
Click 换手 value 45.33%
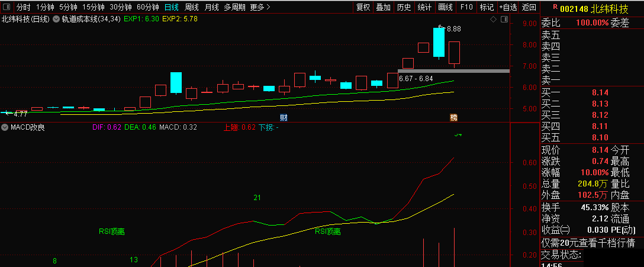click(595, 207)
